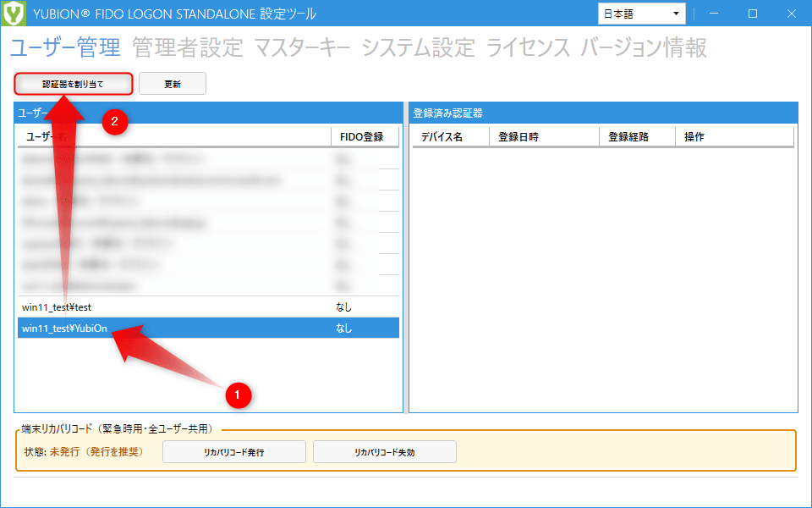Click the 認証器を割り当て button
This screenshot has height=508, width=812.
coord(73,84)
